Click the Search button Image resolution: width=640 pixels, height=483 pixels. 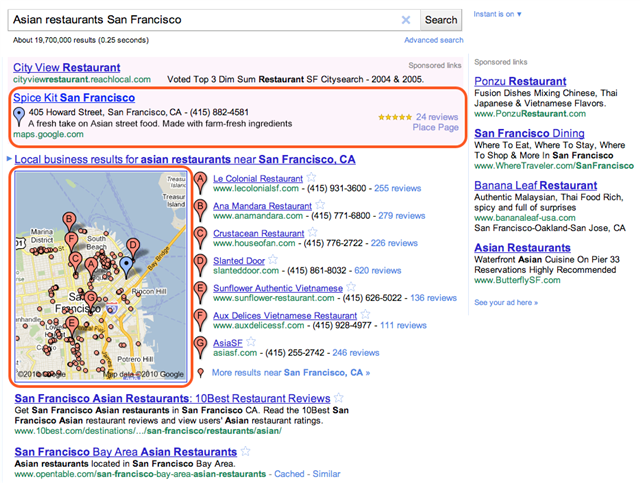pos(440,20)
